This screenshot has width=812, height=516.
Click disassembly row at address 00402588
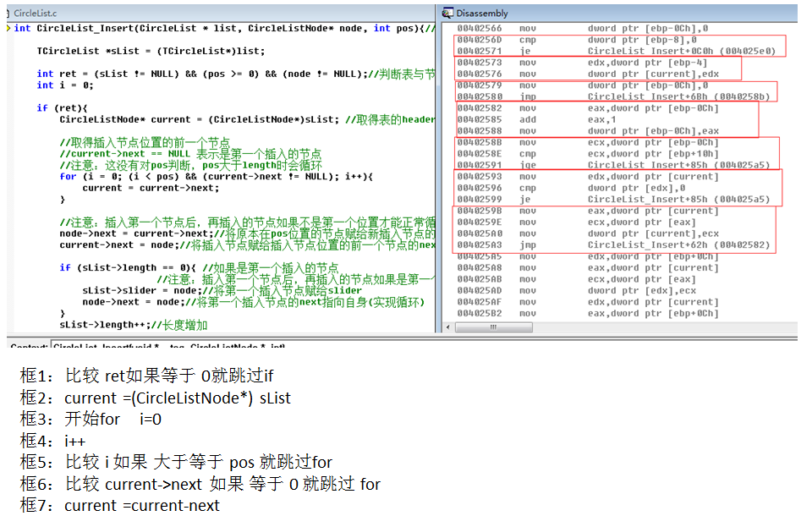point(588,130)
